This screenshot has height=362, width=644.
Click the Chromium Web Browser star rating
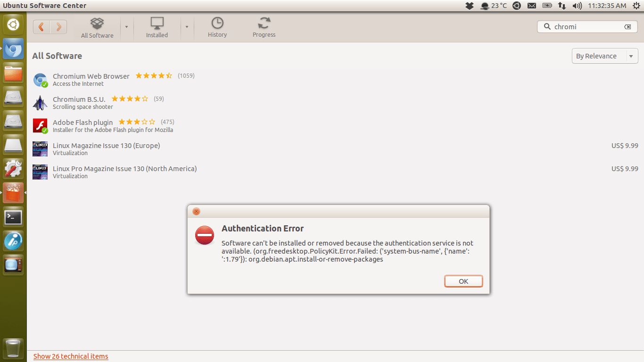tap(154, 75)
